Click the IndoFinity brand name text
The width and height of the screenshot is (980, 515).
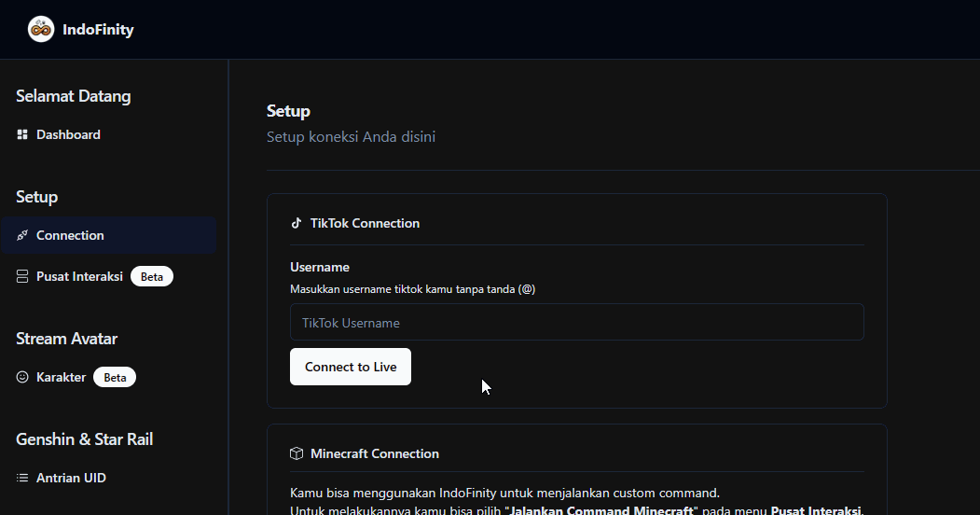(98, 30)
